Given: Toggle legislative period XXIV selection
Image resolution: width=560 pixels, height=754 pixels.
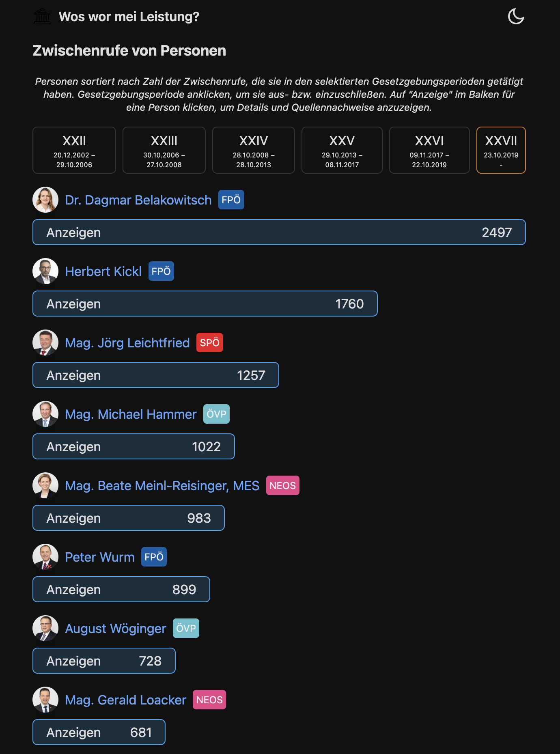Looking at the screenshot, I should coord(254,150).
